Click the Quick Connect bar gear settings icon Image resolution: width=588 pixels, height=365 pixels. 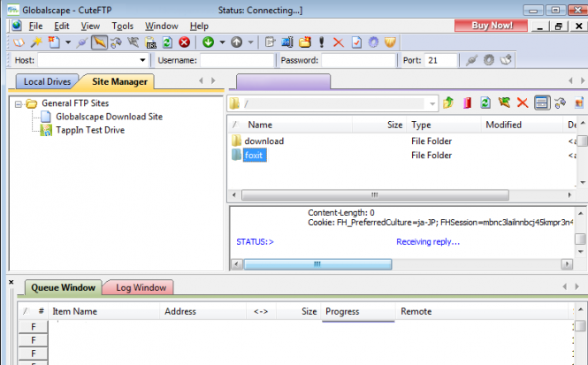click(489, 60)
